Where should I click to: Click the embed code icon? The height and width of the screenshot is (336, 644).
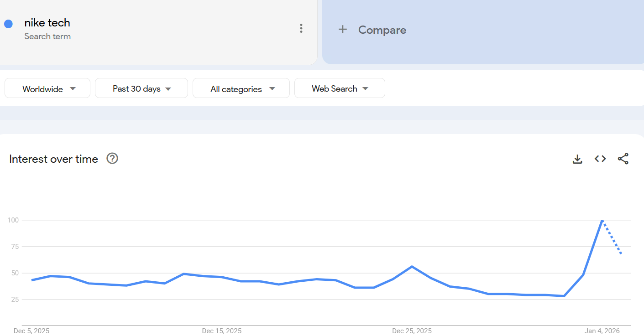point(600,159)
